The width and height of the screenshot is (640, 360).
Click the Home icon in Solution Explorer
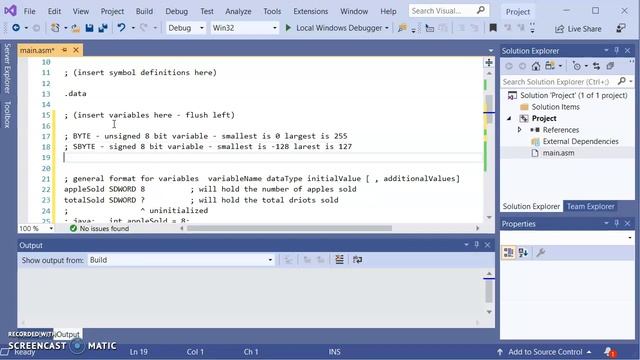[536, 66]
